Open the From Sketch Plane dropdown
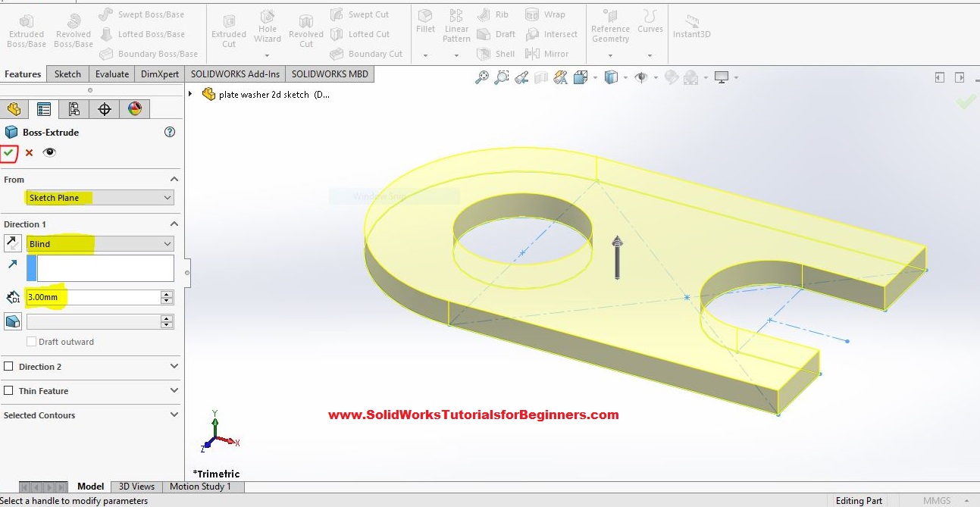 point(100,198)
